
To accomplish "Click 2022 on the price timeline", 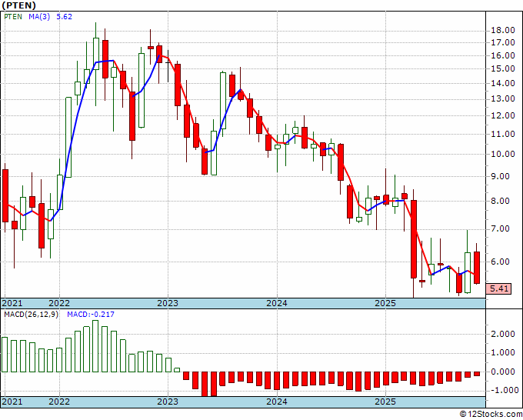I will point(59,303).
